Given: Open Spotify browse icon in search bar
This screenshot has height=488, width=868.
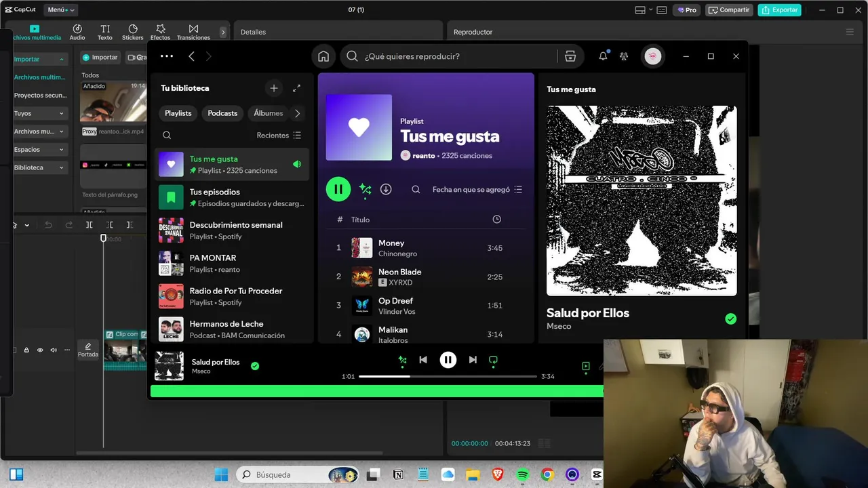Looking at the screenshot, I should tap(570, 56).
